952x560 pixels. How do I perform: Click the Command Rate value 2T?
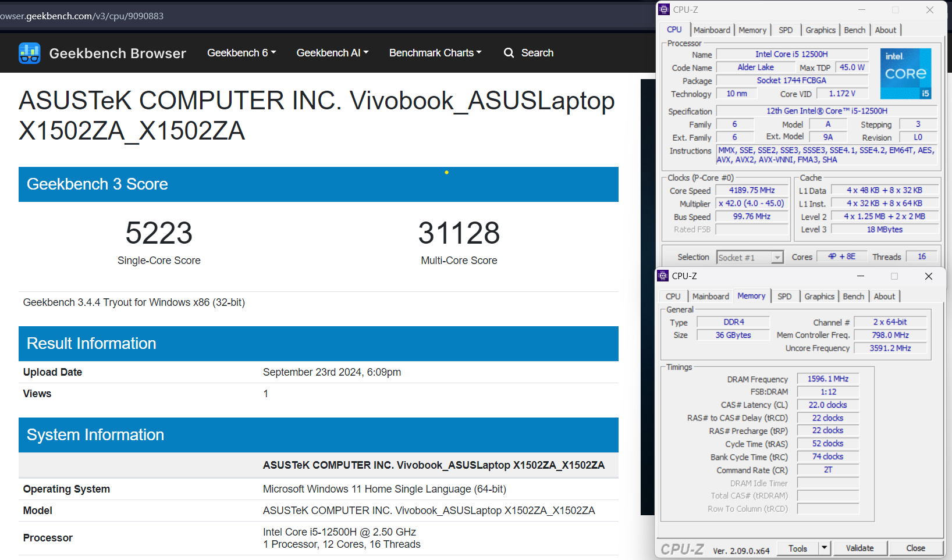[x=827, y=470]
